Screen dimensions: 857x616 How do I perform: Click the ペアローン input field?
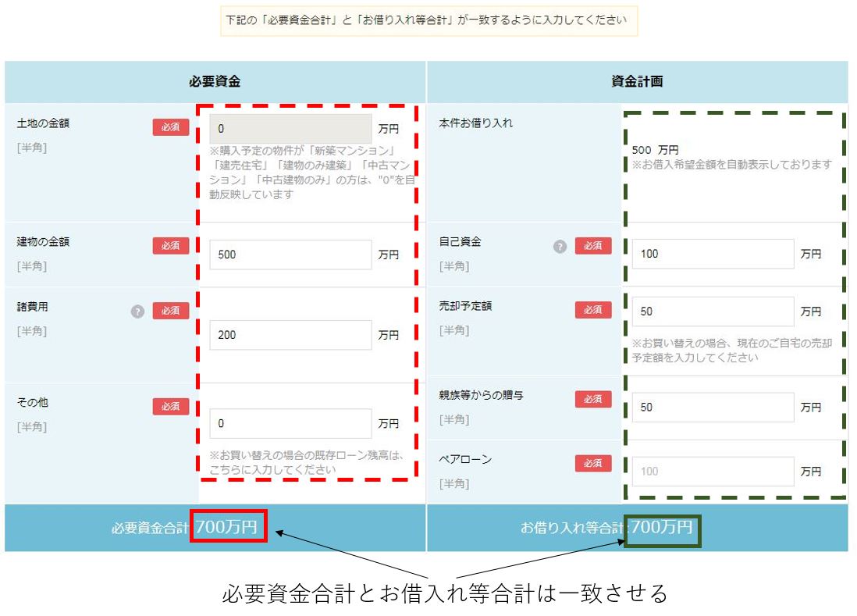(713, 472)
